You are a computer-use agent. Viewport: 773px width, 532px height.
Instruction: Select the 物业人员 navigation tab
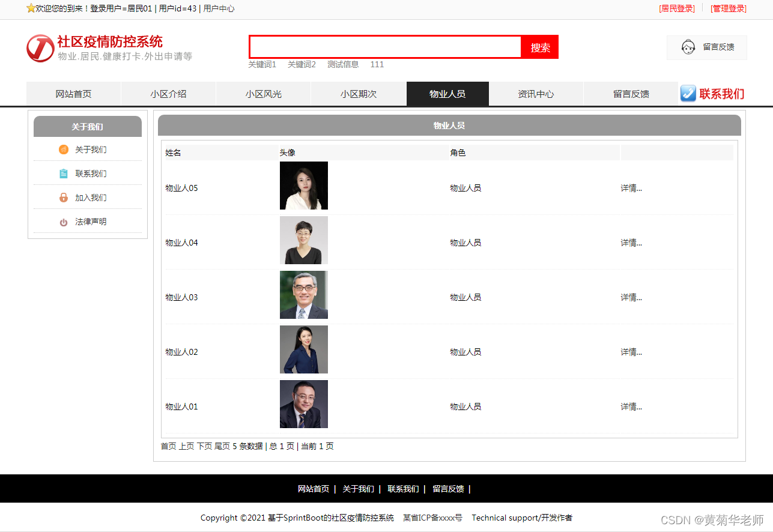447,94
